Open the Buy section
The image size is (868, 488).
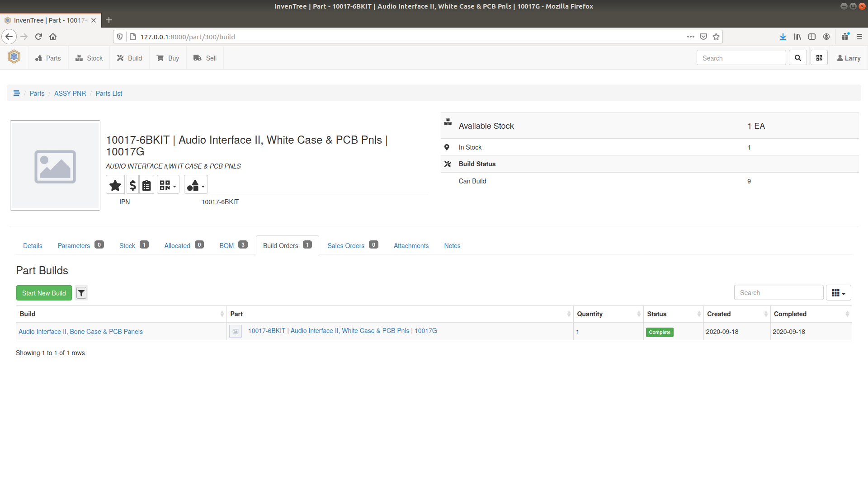tap(168, 58)
